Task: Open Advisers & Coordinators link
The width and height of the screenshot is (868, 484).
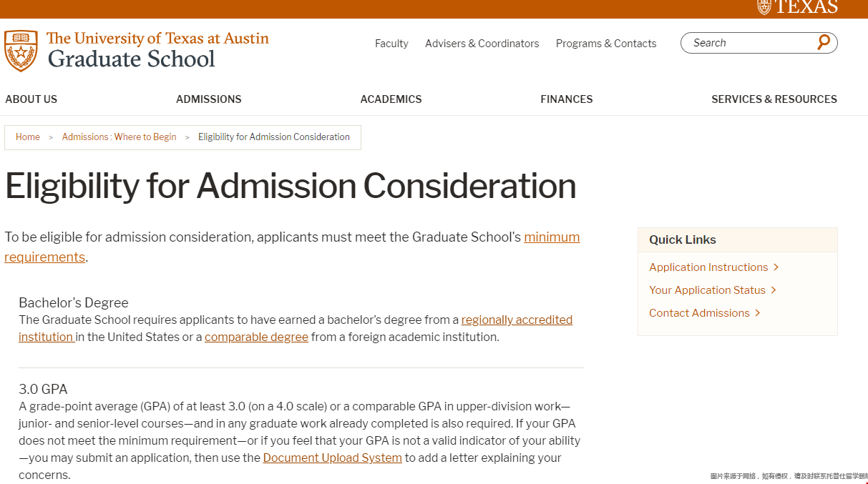Action: tap(482, 44)
